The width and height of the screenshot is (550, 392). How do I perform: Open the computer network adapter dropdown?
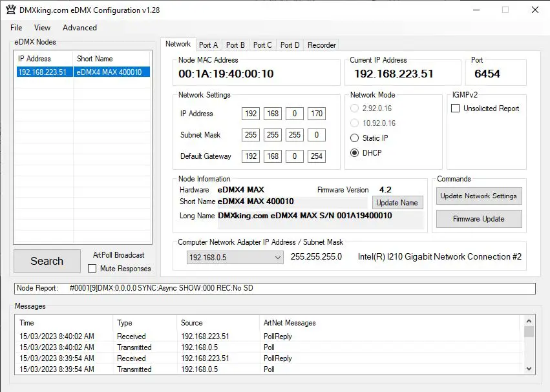(x=278, y=257)
